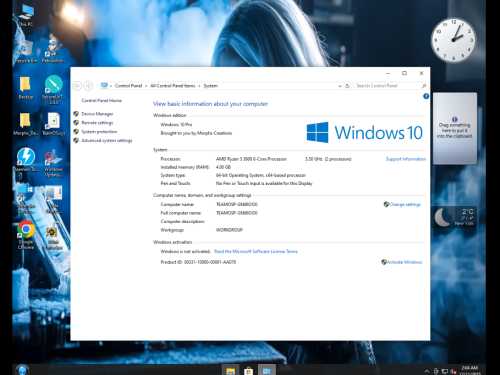Click the Activate Windows link

[404, 262]
